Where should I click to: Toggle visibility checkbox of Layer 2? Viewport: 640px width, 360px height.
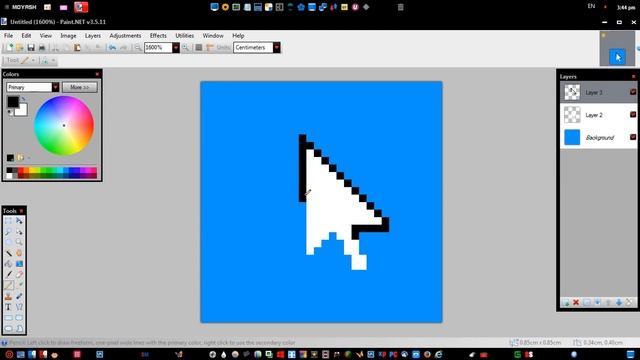633,115
